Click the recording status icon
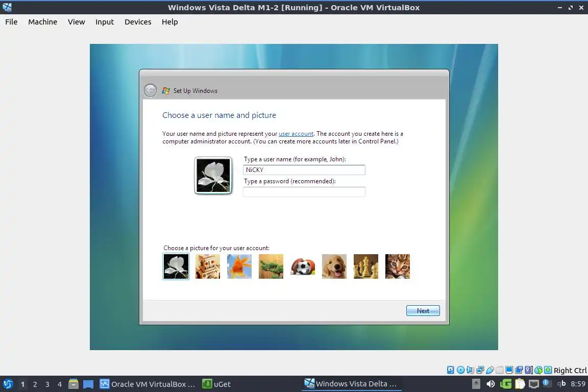Viewport: 588px width, 392px height. tap(519, 370)
